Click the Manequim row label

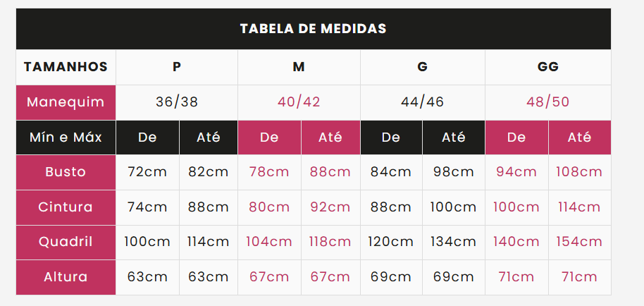[66, 102]
